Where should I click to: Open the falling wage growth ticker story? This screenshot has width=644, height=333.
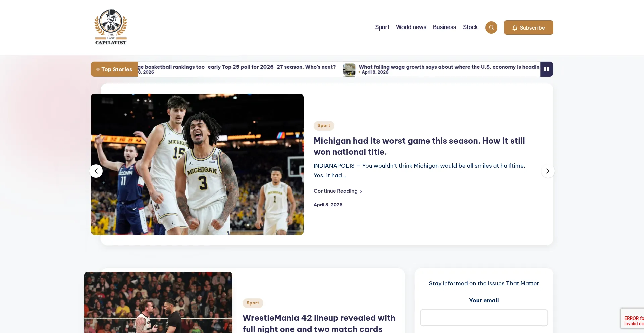449,67
